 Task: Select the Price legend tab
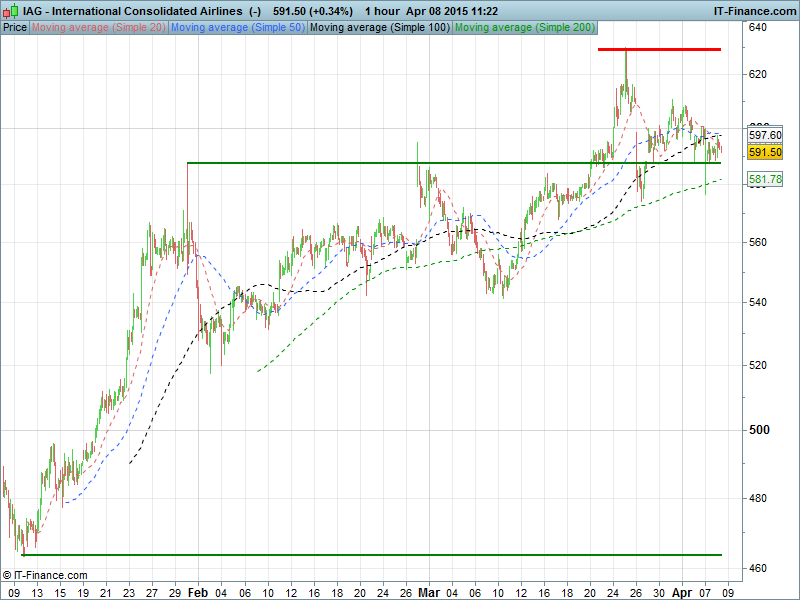point(15,27)
